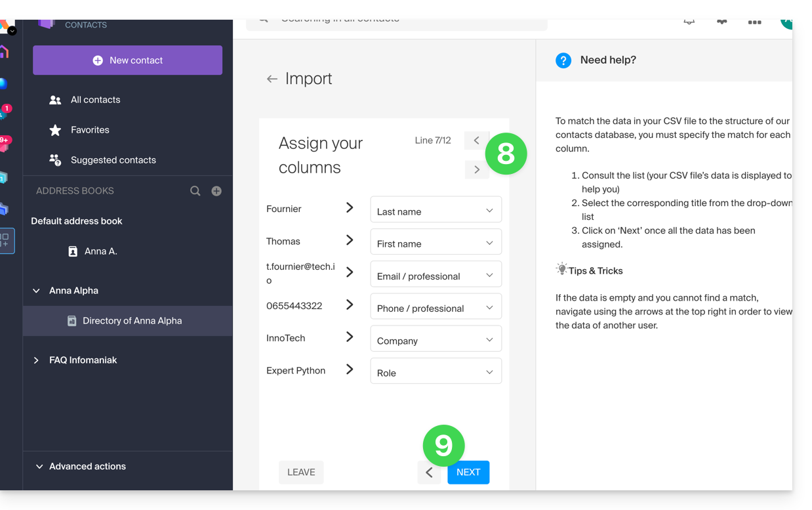Open the Phone / professional dropdown
The image size is (812, 510).
click(x=436, y=307)
